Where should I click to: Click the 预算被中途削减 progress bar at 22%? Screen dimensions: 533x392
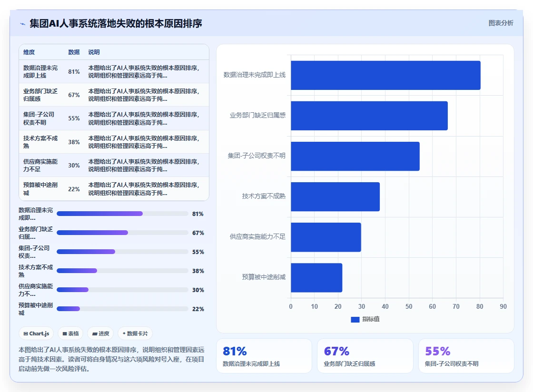pos(122,309)
